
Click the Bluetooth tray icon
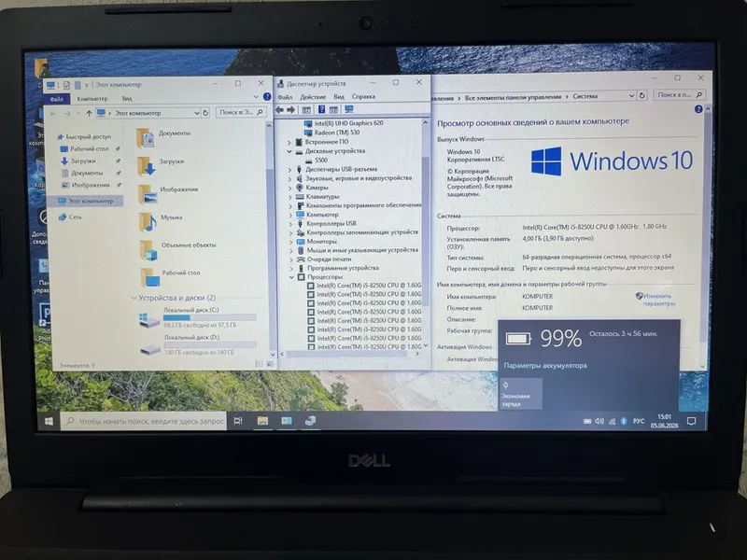pos(624,422)
